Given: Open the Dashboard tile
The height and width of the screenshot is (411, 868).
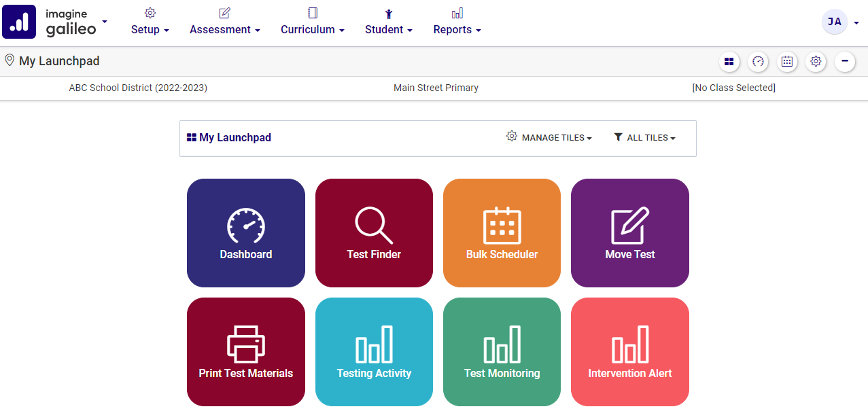Looking at the screenshot, I should [245, 233].
